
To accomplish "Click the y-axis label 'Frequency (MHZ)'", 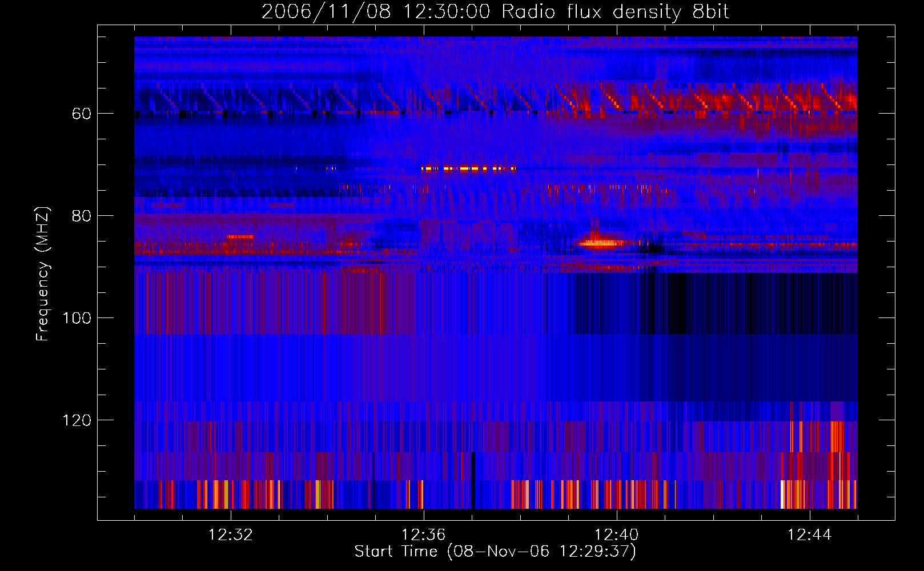I will [43, 274].
